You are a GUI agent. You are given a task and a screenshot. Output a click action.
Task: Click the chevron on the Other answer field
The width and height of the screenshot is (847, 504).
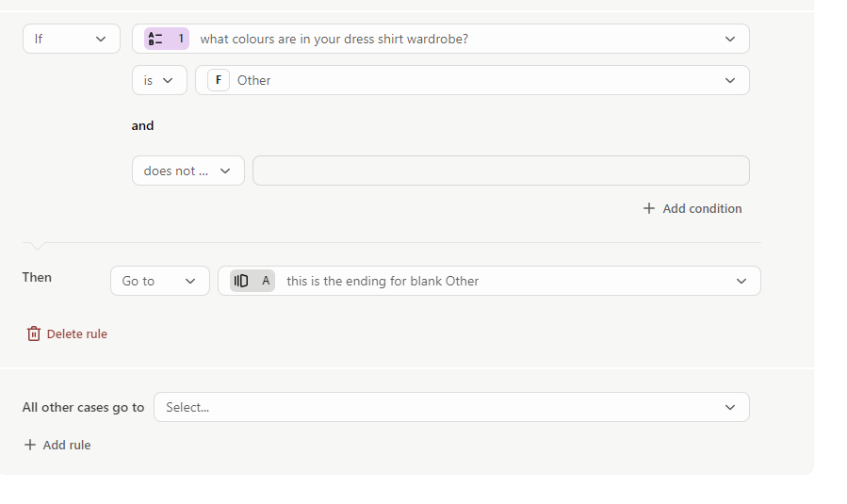tap(730, 80)
